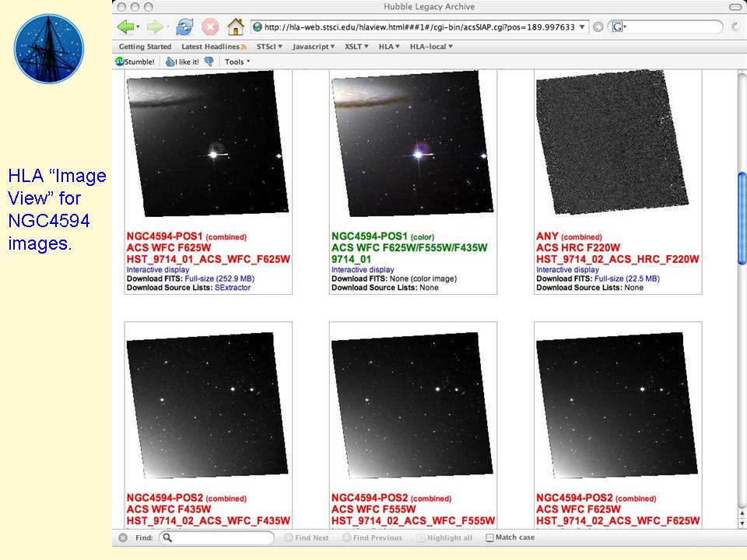Open the Getting Started bookmark

coord(145,47)
